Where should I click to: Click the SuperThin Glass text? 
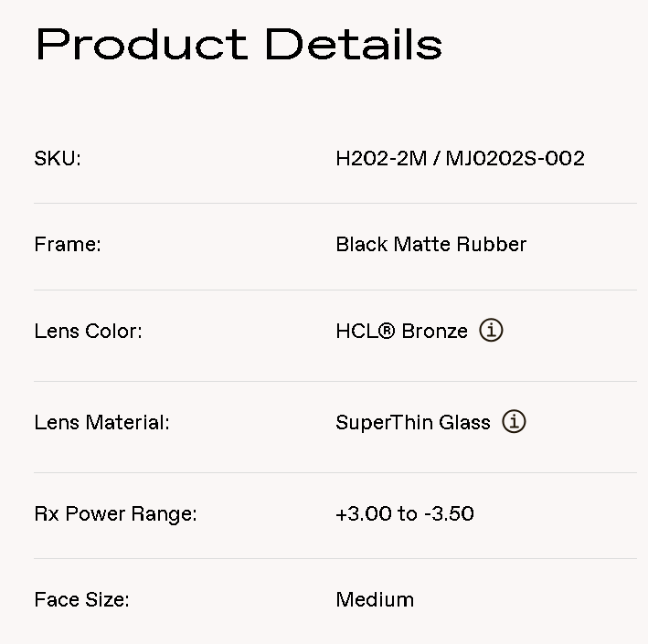pyautogui.click(x=412, y=422)
